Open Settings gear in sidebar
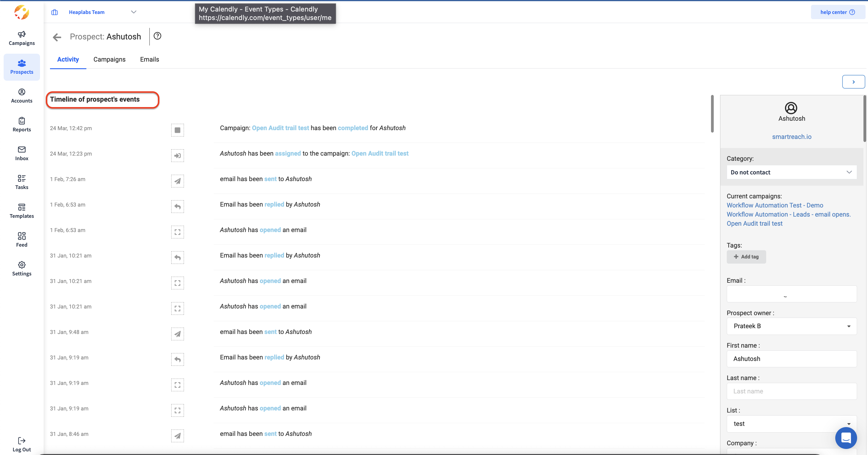Image resolution: width=868 pixels, height=455 pixels. pos(22,268)
